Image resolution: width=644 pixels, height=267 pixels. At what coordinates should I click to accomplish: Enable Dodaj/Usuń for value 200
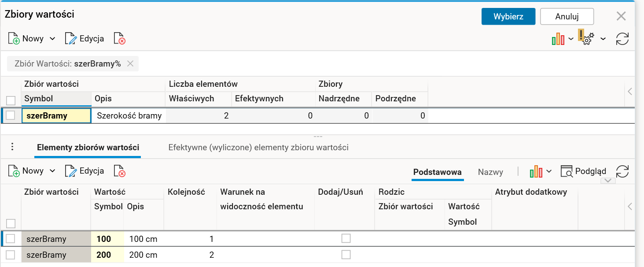click(346, 254)
